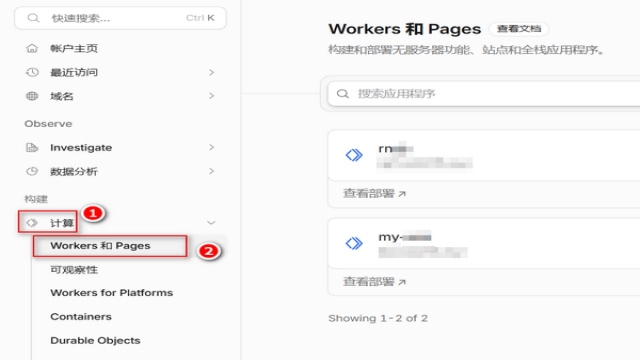Click the blue worker icon of rn app
The width and height of the screenshot is (640, 360).
click(354, 155)
